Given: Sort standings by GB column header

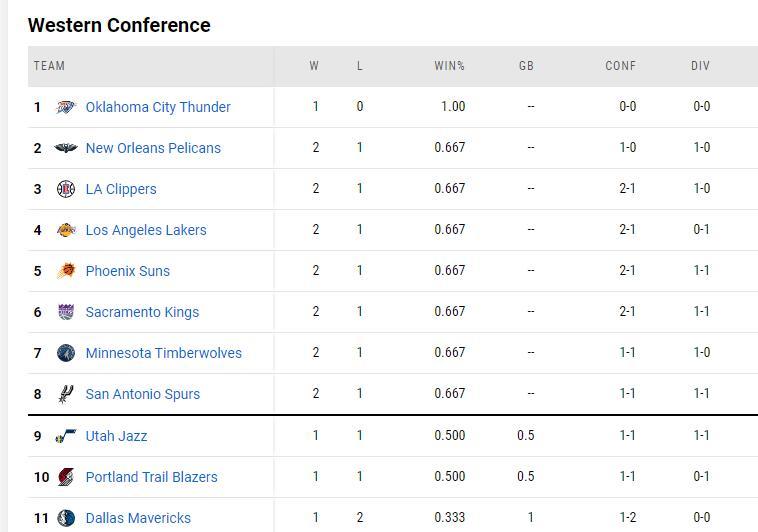Looking at the screenshot, I should click(526, 66).
